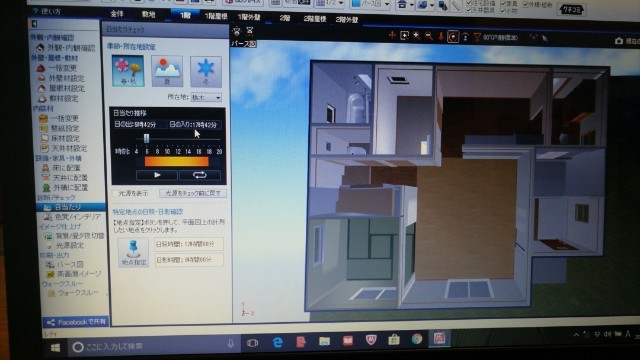The width and height of the screenshot is (640, 360).
Task: Open Microsoft Edge from the taskbar
Action: pyautogui.click(x=278, y=342)
